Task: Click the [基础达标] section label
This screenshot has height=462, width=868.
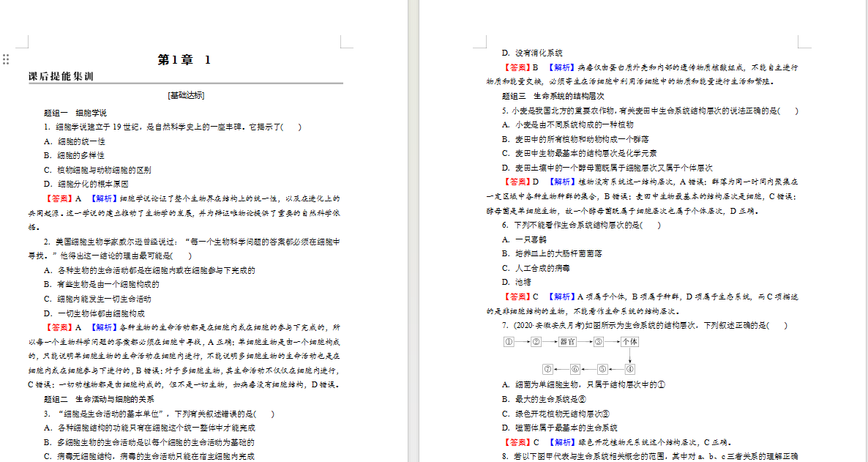Action: tap(185, 95)
